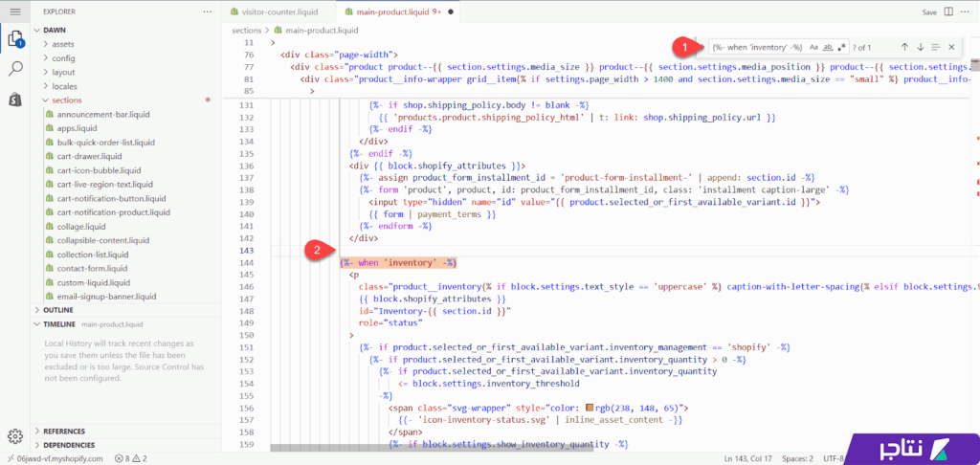Go to previous find match arrow
This screenshot has height=465, width=980.
[904, 47]
